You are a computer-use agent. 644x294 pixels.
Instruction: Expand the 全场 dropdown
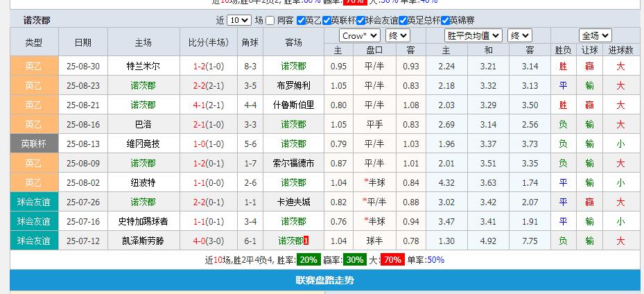595,35
